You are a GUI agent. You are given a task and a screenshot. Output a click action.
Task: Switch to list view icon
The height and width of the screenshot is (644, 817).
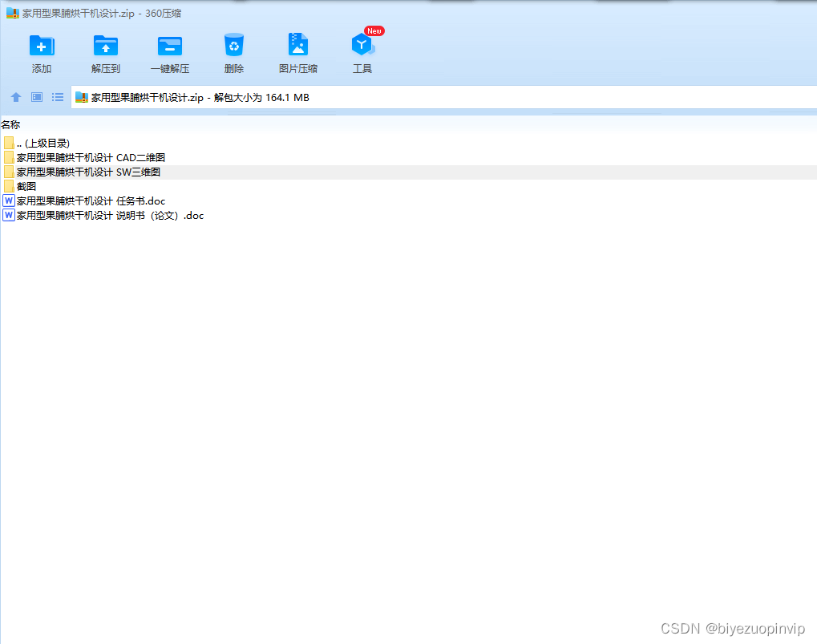point(57,97)
